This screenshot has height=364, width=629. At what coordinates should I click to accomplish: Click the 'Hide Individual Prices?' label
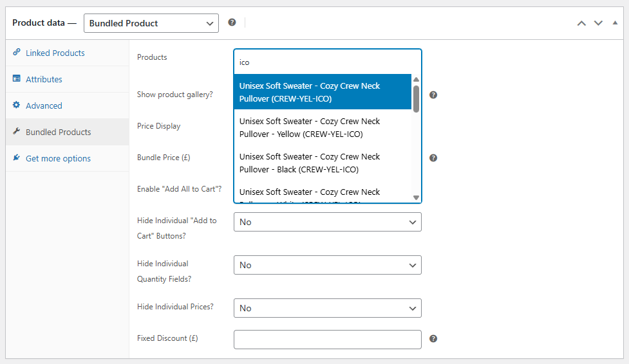[175, 307]
